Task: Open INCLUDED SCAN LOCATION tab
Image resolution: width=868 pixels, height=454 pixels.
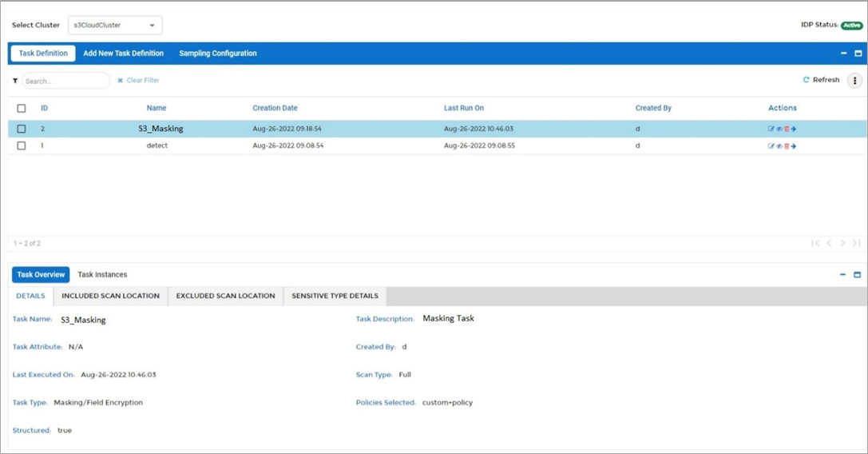Action: (x=110, y=296)
